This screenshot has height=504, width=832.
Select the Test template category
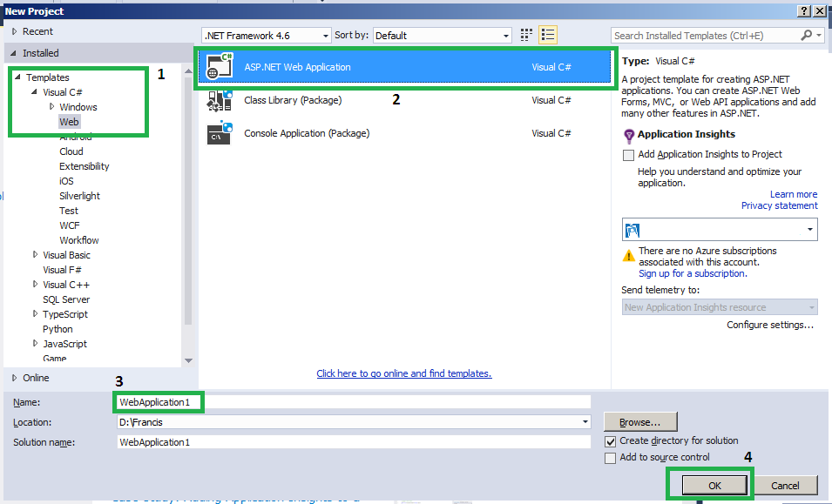(x=69, y=211)
